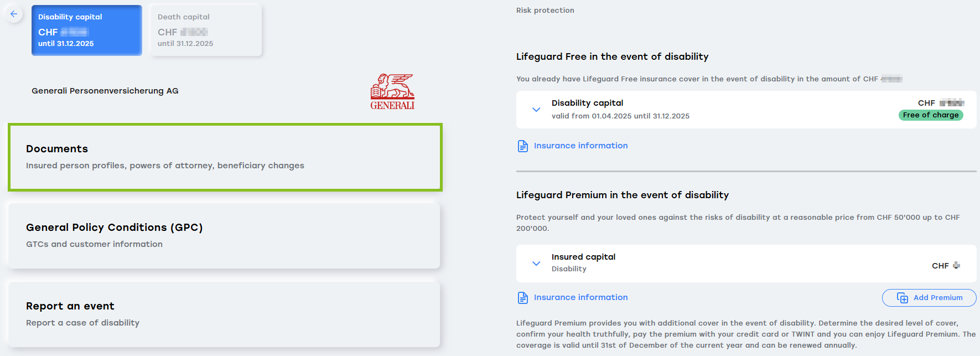
Task: Select the Disability capital tab
Action: pyautogui.click(x=86, y=30)
